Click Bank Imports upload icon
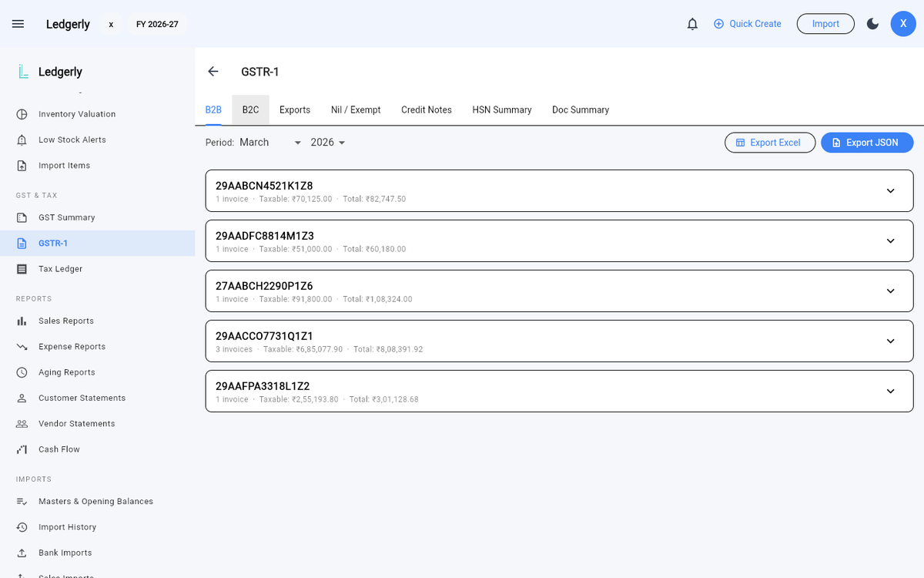924x578 pixels. point(22,553)
